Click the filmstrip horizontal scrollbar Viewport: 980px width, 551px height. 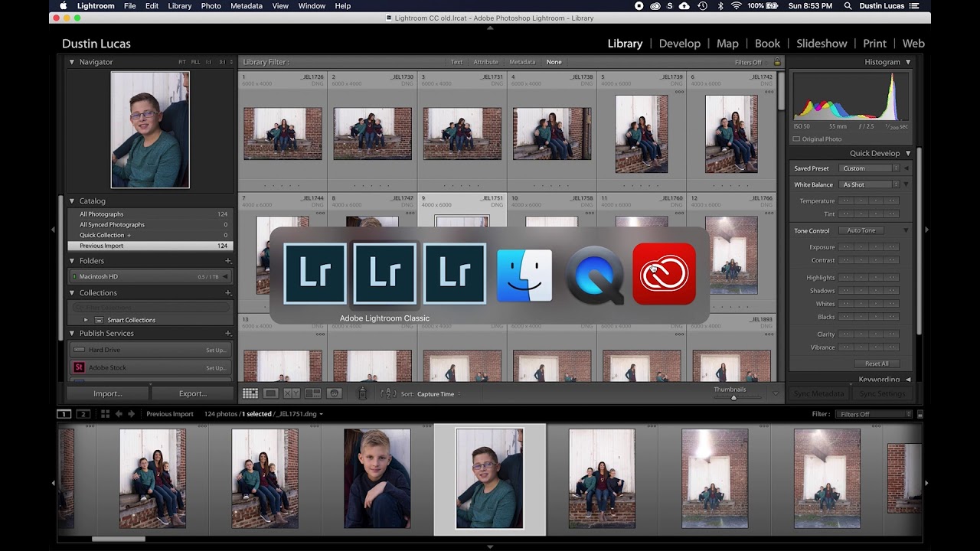[x=119, y=539]
